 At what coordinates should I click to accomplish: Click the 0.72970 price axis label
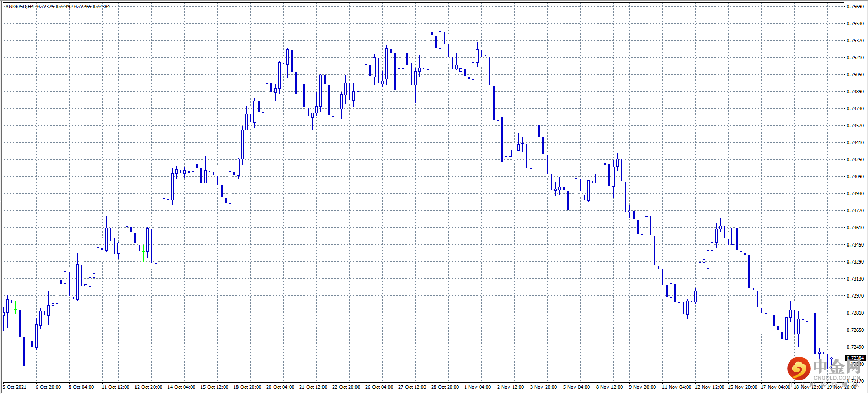pyautogui.click(x=856, y=296)
